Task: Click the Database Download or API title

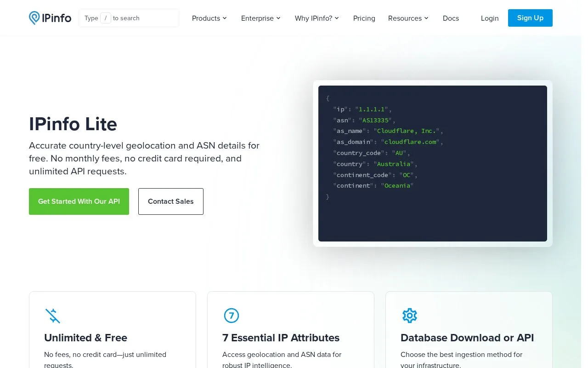Action: (x=467, y=338)
